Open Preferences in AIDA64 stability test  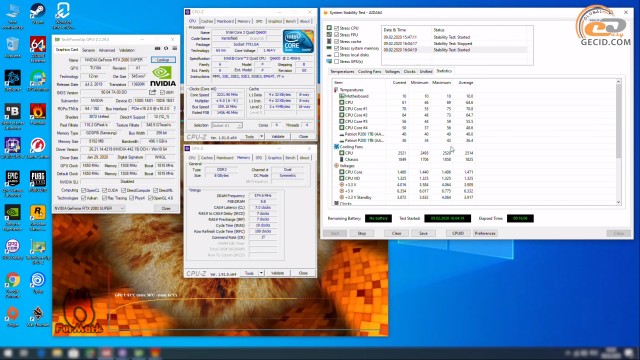click(485, 233)
